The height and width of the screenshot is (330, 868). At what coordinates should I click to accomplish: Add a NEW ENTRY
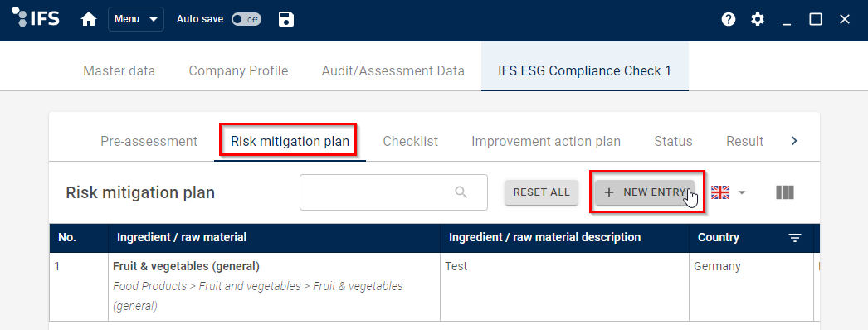[x=645, y=192]
